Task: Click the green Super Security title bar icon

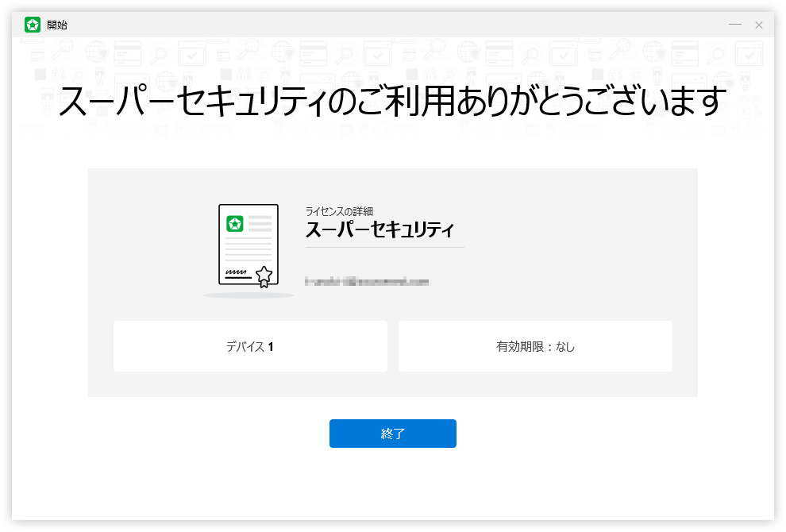Action: (x=33, y=25)
